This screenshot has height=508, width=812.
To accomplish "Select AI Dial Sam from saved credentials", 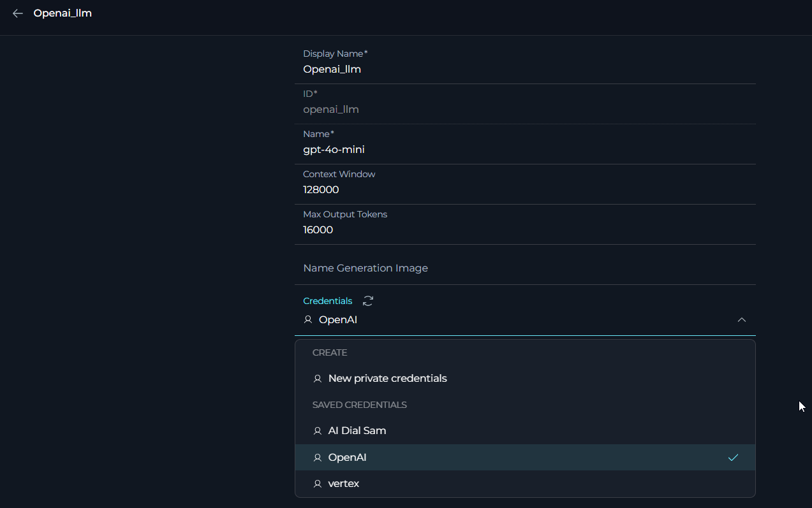I will pos(357,431).
